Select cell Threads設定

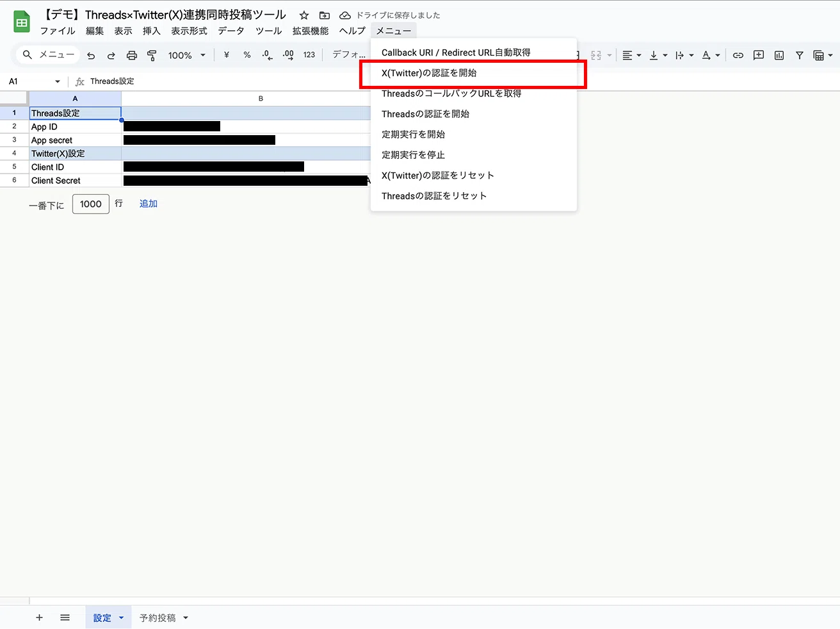[x=75, y=113]
